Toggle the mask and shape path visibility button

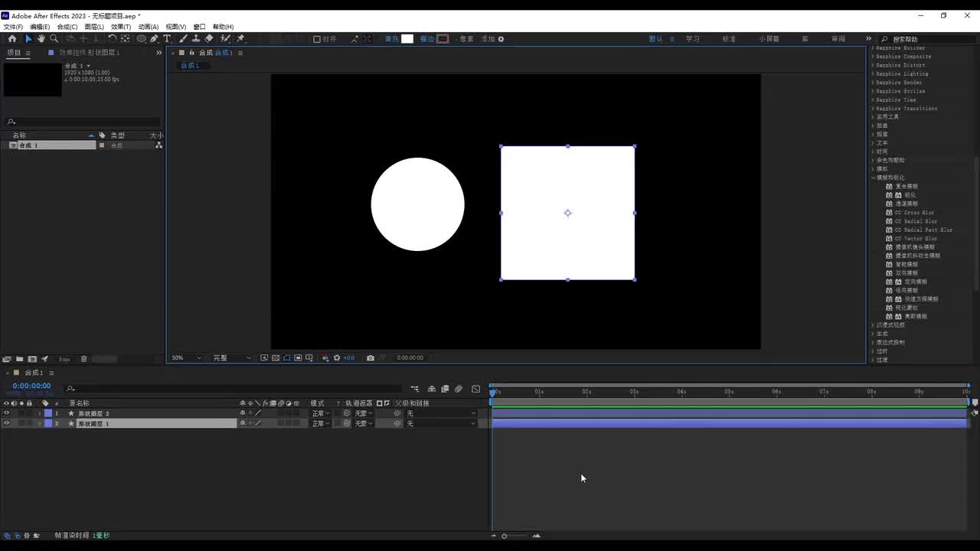(x=287, y=357)
